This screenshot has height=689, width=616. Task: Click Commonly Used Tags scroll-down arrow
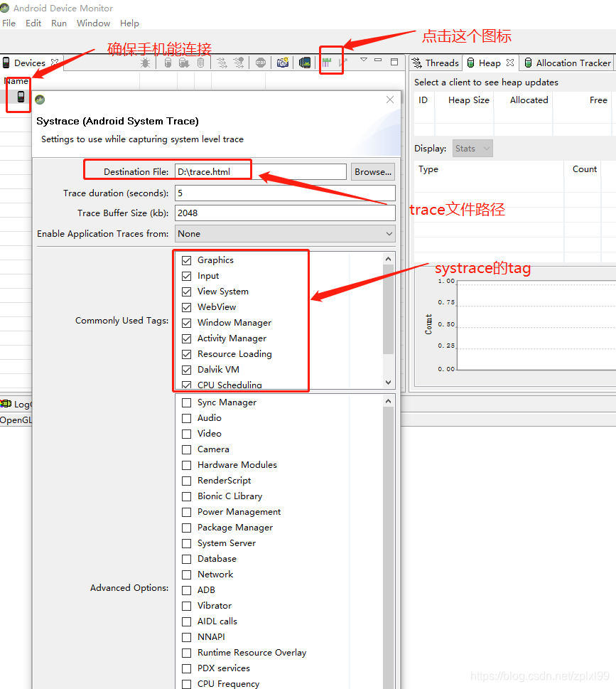coord(388,383)
